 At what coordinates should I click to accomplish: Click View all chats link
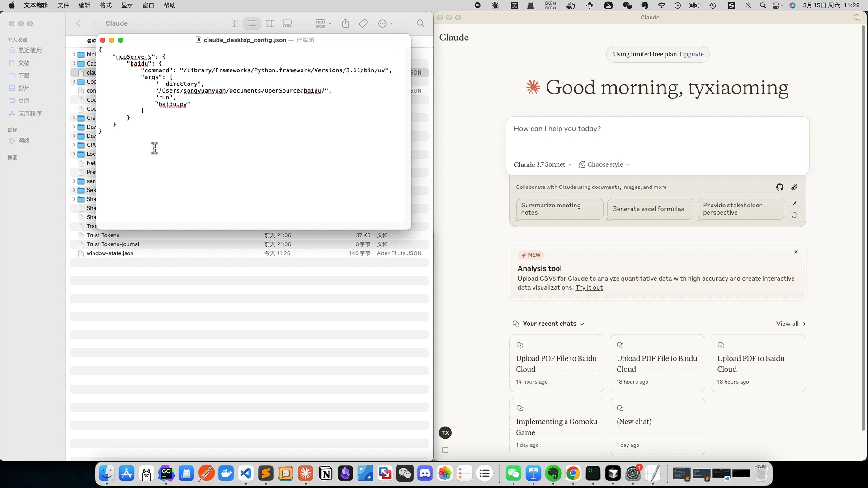click(x=791, y=324)
